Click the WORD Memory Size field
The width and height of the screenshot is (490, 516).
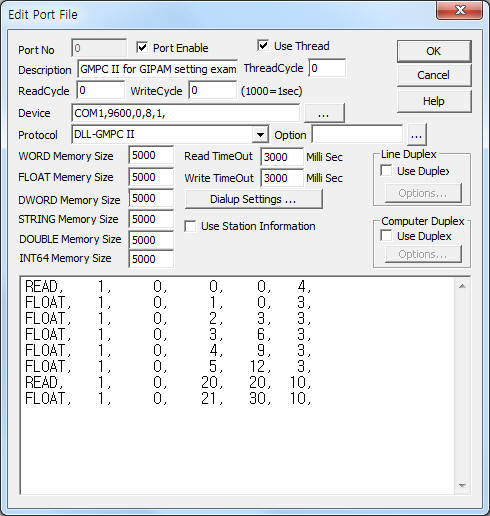coord(151,155)
